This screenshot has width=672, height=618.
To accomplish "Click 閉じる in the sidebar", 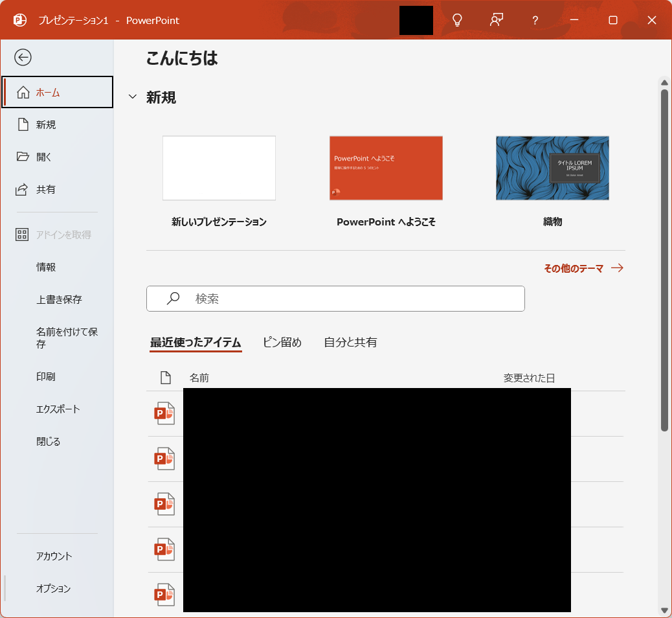I will tap(58, 441).
